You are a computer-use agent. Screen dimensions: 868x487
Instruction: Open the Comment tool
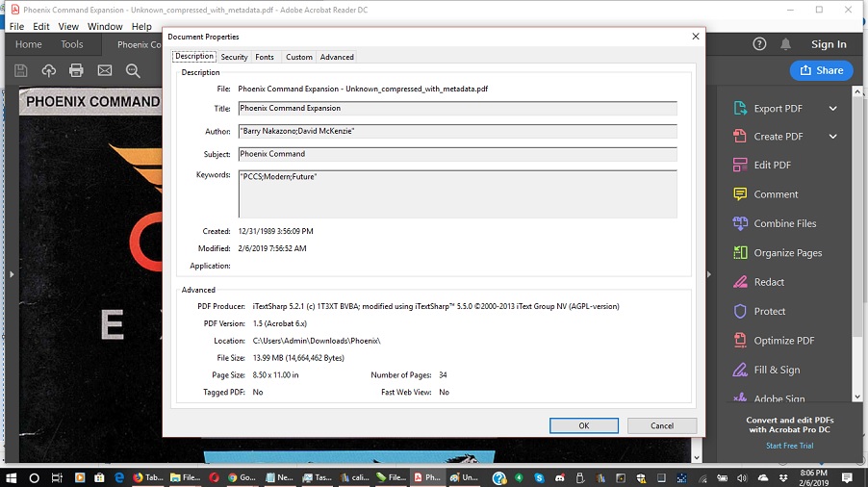[766, 194]
